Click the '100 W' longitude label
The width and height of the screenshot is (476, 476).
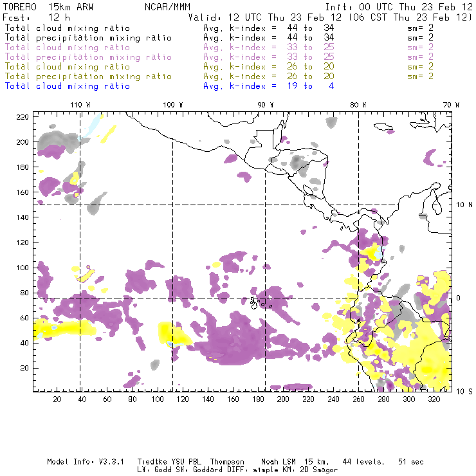click(173, 105)
